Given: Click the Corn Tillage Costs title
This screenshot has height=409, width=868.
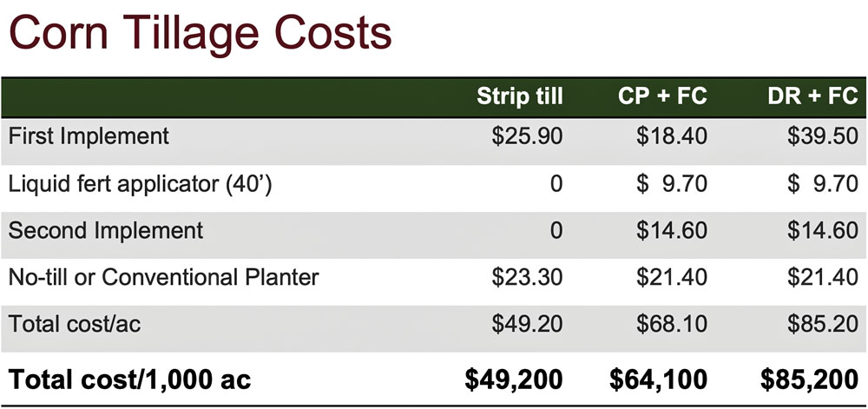Looking at the screenshot, I should (x=200, y=33).
